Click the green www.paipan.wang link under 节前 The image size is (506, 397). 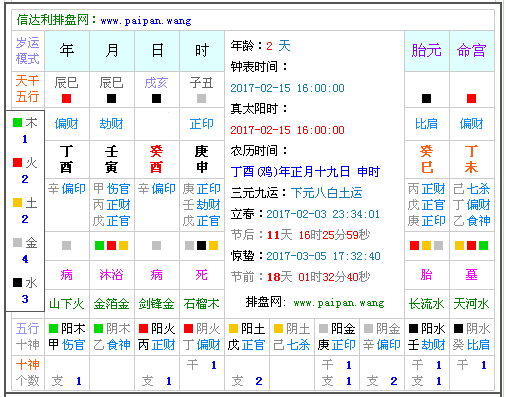[x=339, y=303]
